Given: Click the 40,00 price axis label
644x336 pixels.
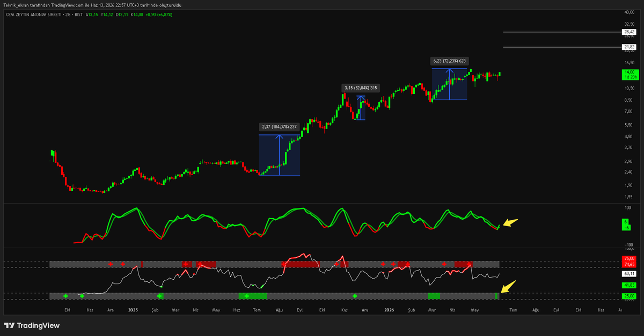Looking at the screenshot, I should point(629,12).
